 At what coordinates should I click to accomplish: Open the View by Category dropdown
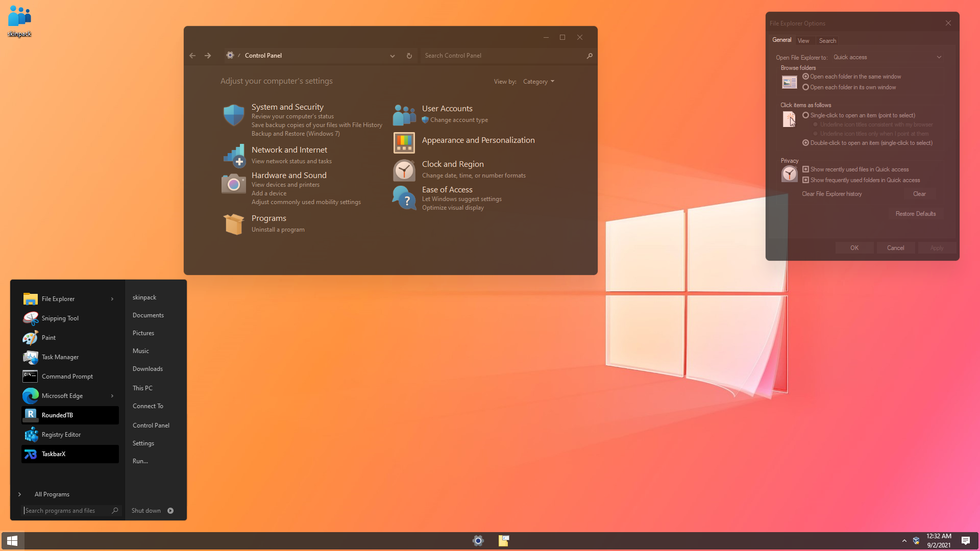(538, 82)
